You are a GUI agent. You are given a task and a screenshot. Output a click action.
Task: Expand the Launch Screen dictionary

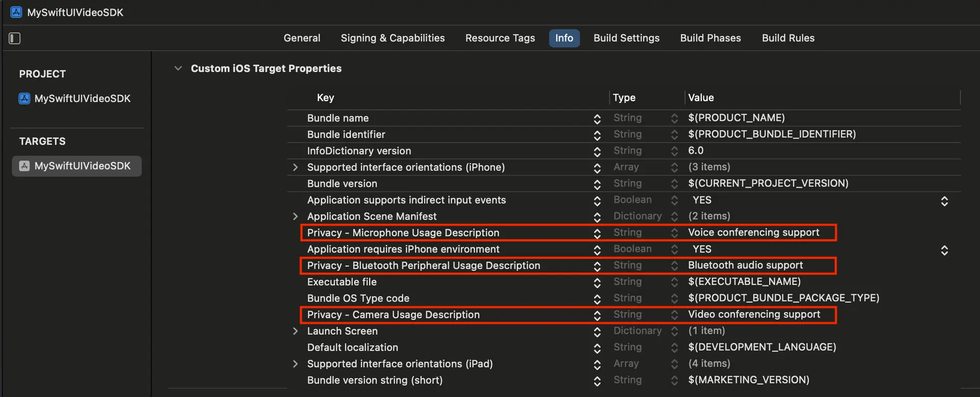tap(295, 331)
